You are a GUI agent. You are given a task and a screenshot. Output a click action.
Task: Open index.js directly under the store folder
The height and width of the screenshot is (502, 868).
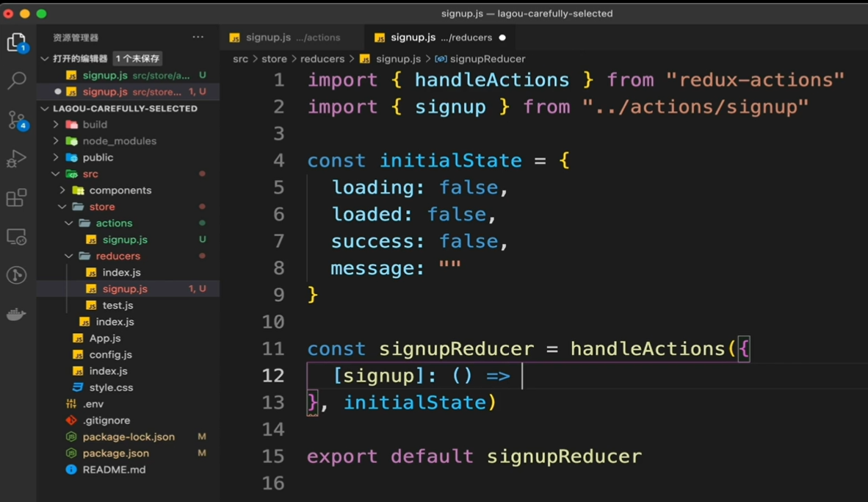click(115, 322)
